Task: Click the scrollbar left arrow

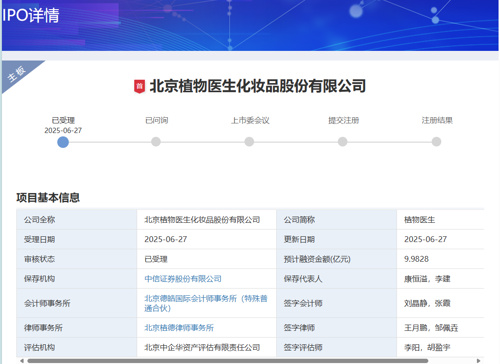Action: click(22, 361)
